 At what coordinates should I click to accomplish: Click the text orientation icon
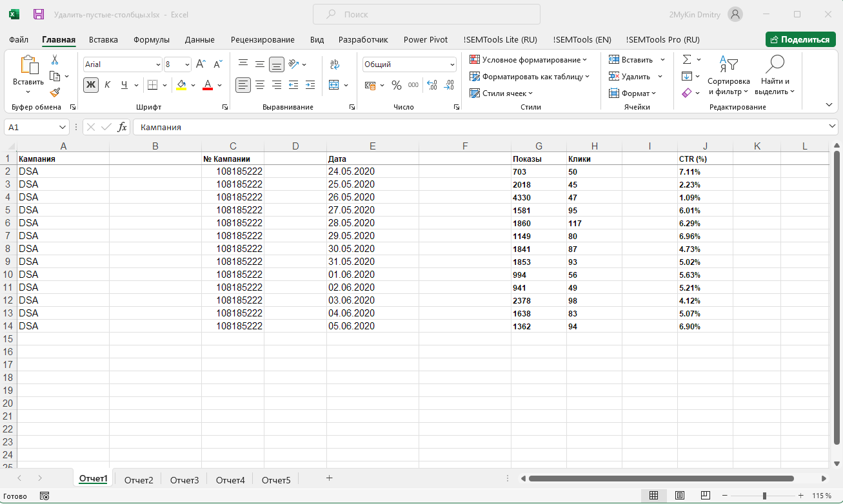click(x=293, y=64)
